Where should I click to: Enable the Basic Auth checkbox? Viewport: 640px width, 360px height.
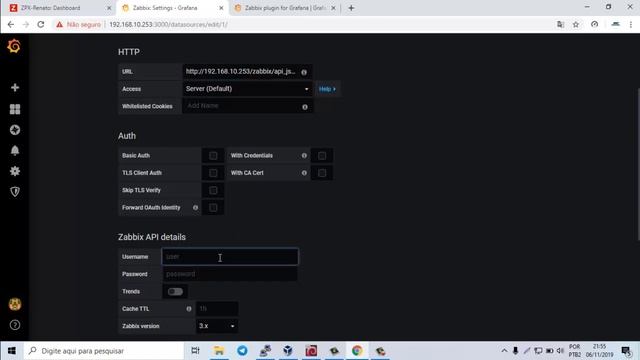213,156
